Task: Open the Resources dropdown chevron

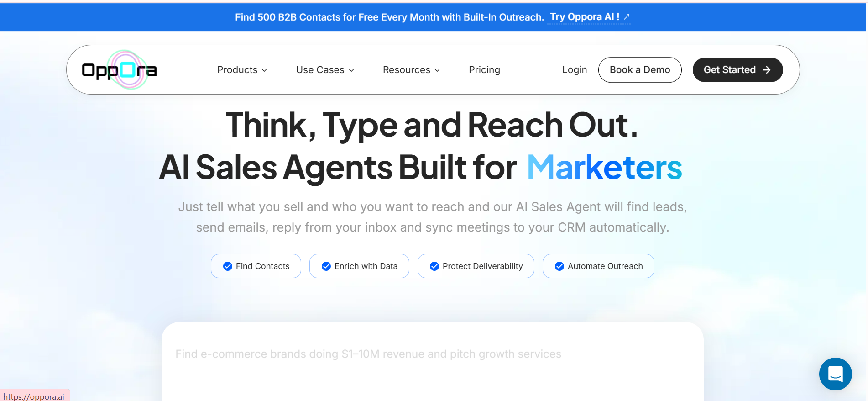Action: tap(437, 70)
